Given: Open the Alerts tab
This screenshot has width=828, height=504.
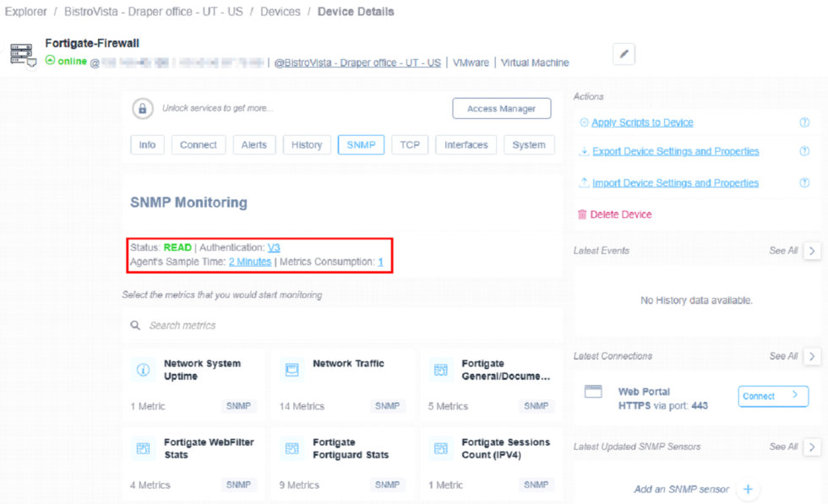Looking at the screenshot, I should point(254,144).
